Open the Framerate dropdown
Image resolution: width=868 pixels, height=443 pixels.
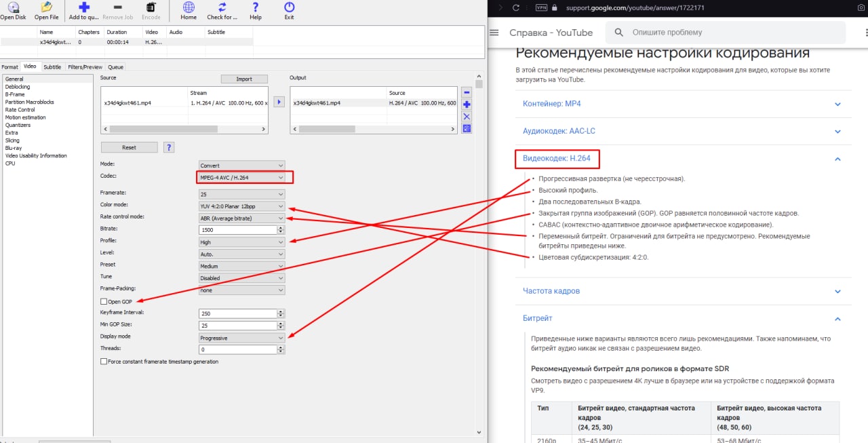pyautogui.click(x=241, y=194)
